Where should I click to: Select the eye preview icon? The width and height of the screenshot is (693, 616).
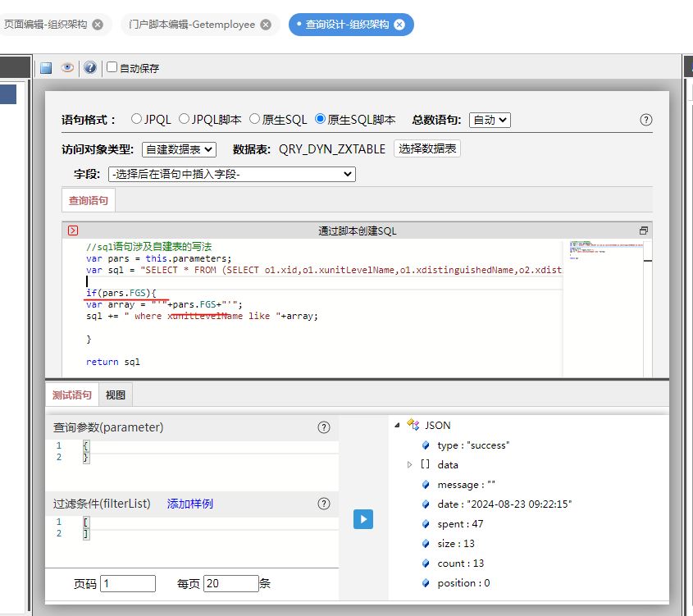68,68
